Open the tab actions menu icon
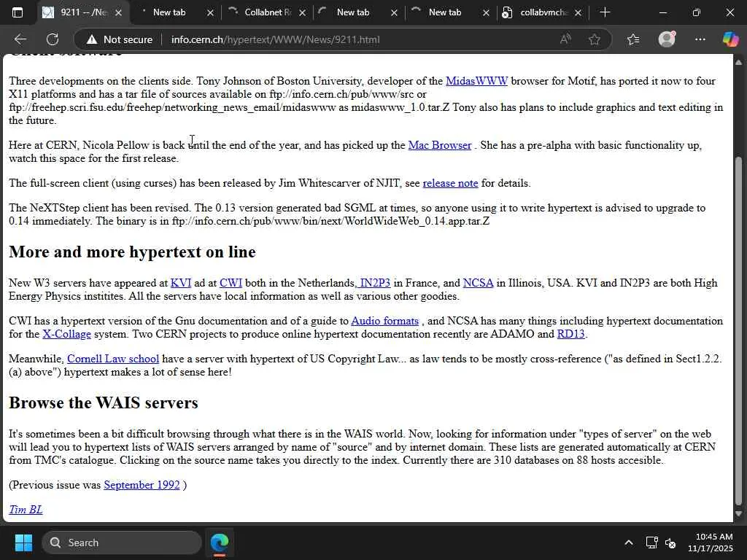Screen dimensions: 747x560 pos(18,13)
